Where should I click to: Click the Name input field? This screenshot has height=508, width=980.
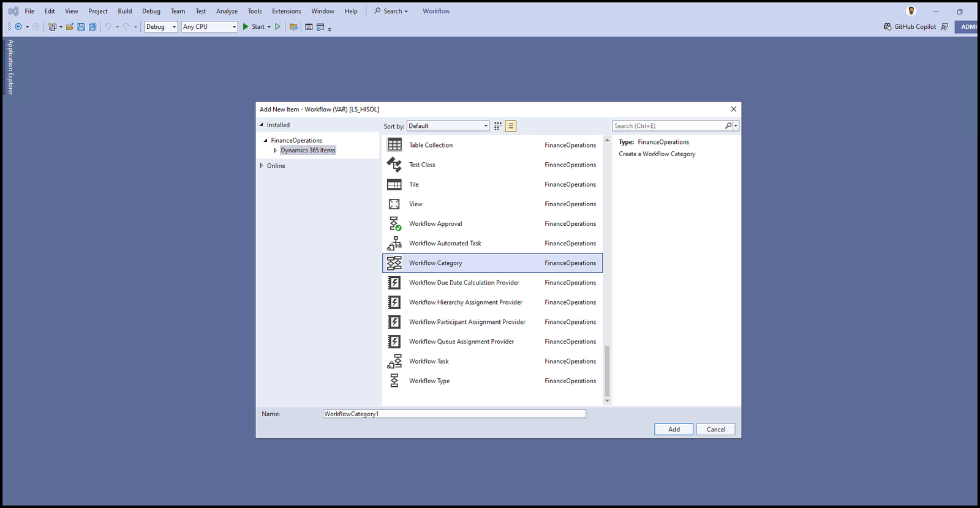454,414
